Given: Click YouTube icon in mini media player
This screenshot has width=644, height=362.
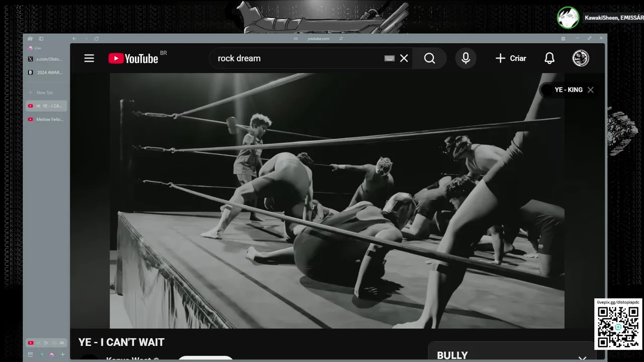Looking at the screenshot, I should [31, 343].
